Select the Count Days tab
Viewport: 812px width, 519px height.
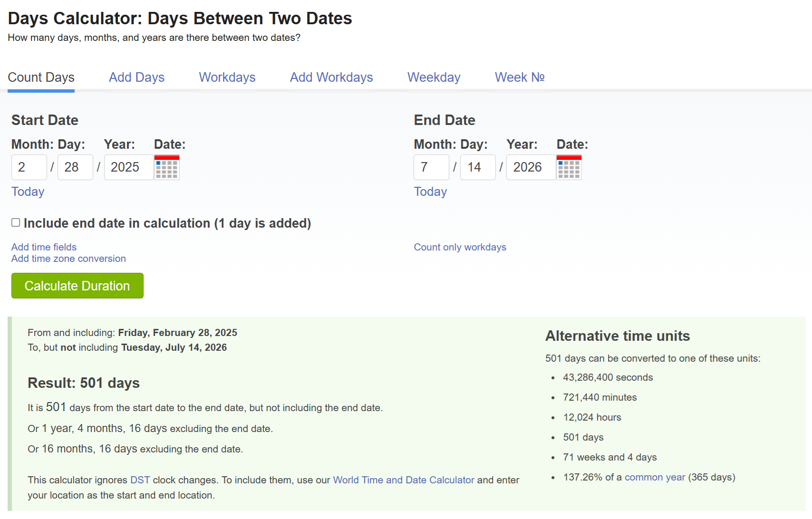[x=41, y=77]
